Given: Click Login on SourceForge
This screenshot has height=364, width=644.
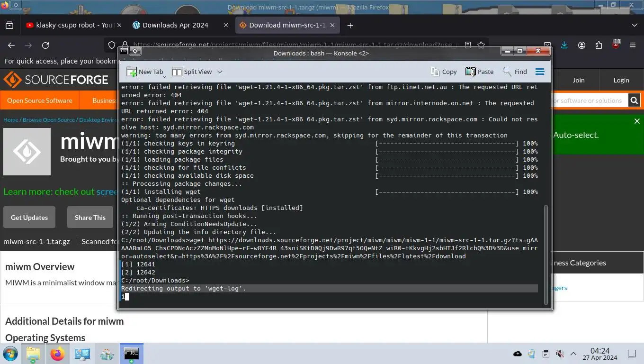Looking at the screenshot, I should coord(621,80).
